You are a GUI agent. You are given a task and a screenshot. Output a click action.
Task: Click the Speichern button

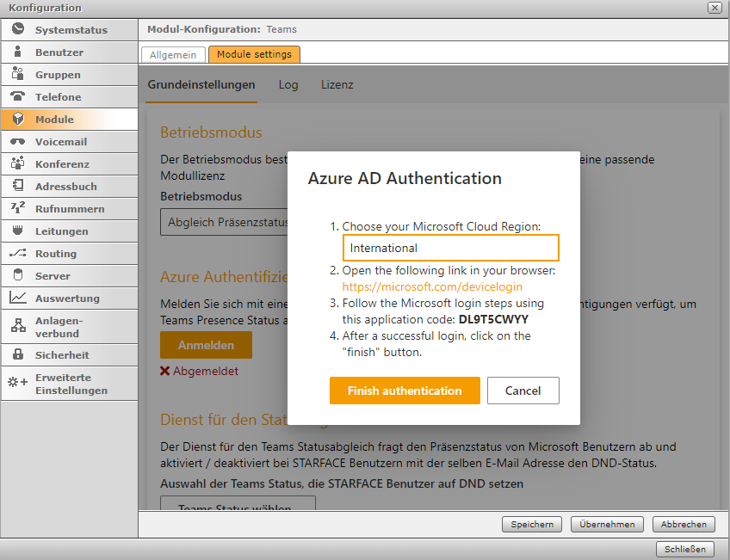[532, 524]
